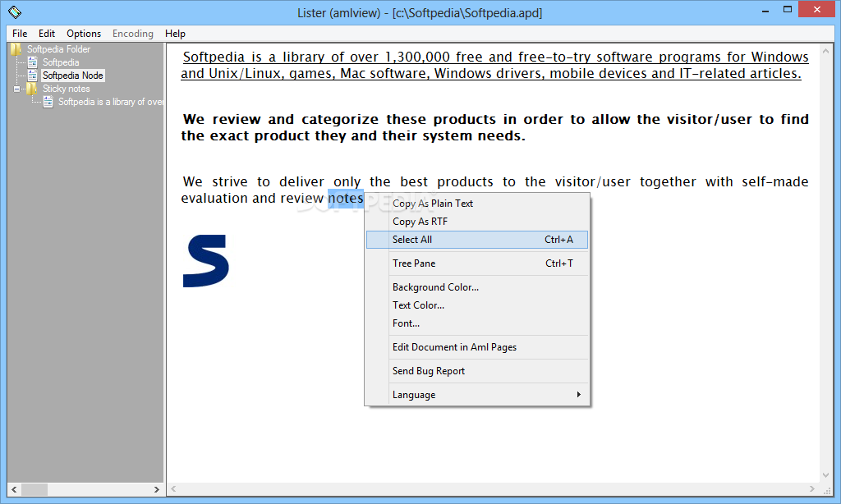Click the document icon beside the Softpedia node

32,62
